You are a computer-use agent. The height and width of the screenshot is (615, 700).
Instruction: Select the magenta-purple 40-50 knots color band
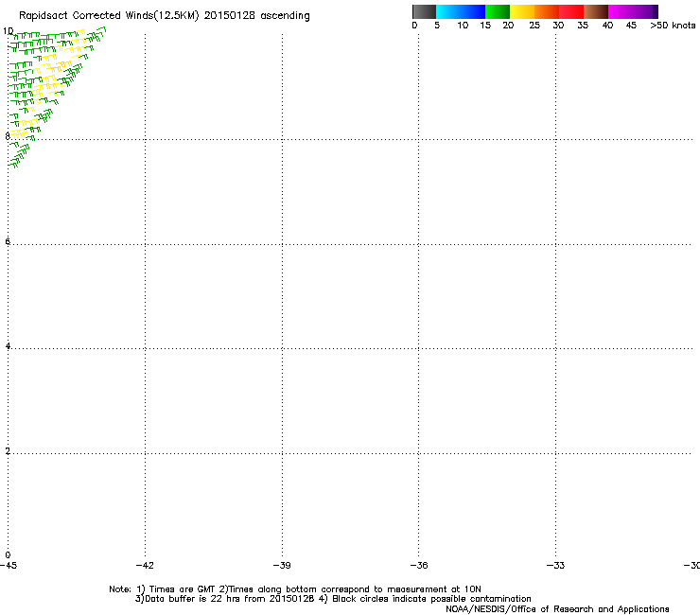(x=633, y=11)
